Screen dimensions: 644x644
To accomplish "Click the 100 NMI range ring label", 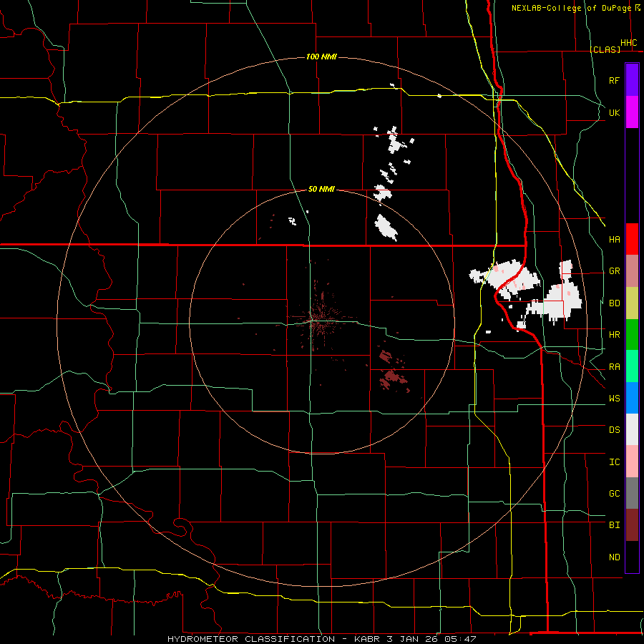I will pos(321,57).
